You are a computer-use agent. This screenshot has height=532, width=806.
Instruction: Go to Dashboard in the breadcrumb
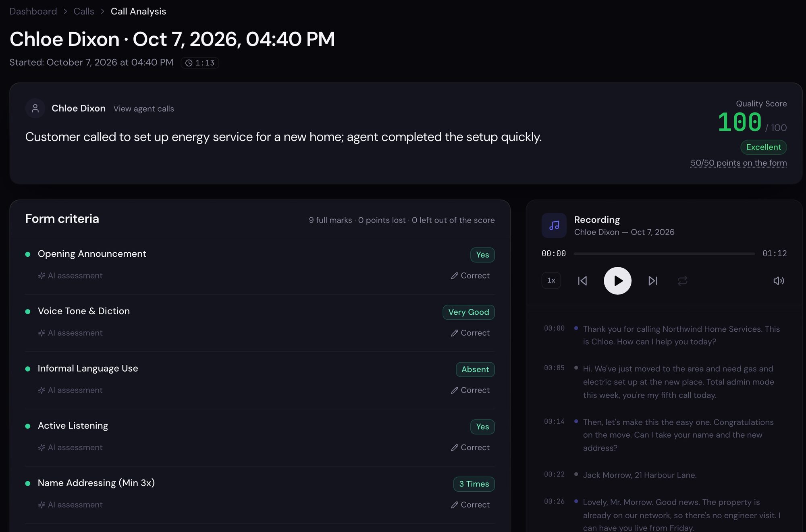coord(33,11)
